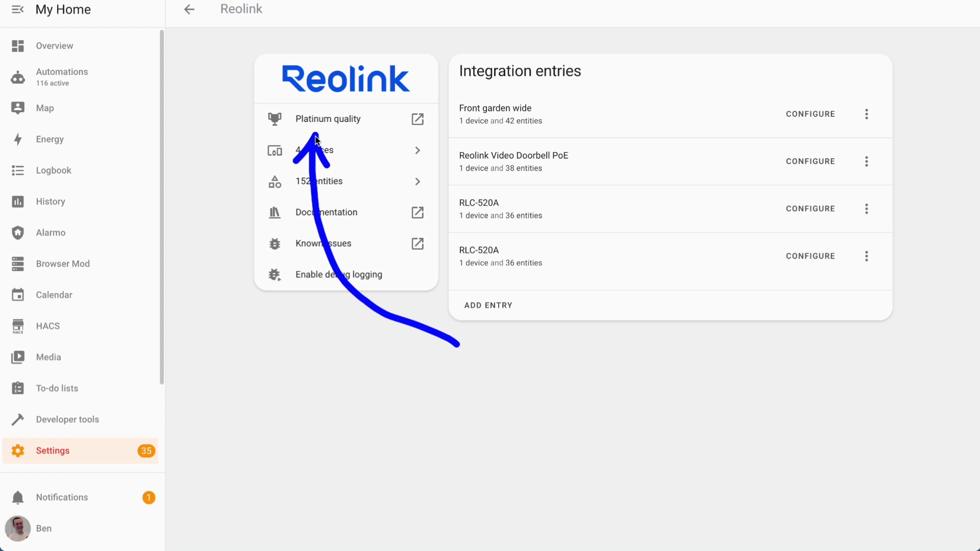Open the Front garden wide options menu
Image resolution: width=980 pixels, height=551 pixels.
coord(866,114)
